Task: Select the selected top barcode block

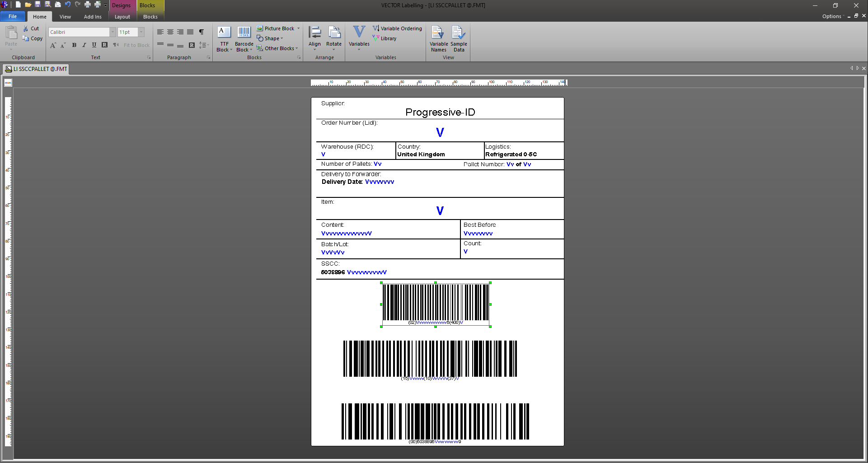Action: click(436, 304)
